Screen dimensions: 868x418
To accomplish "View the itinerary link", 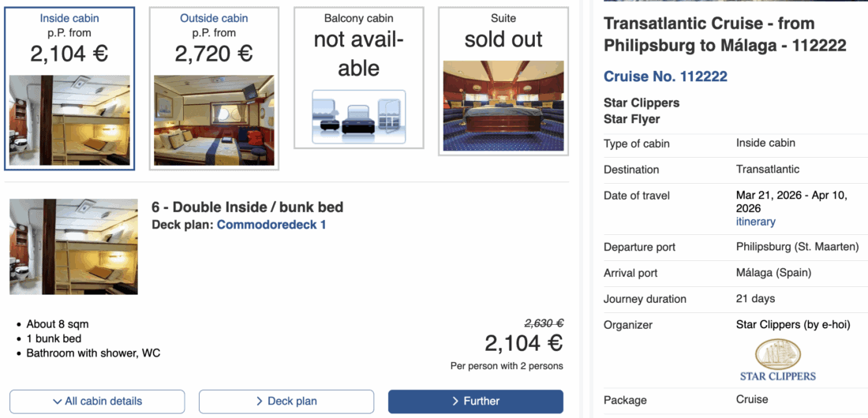I will [x=755, y=222].
